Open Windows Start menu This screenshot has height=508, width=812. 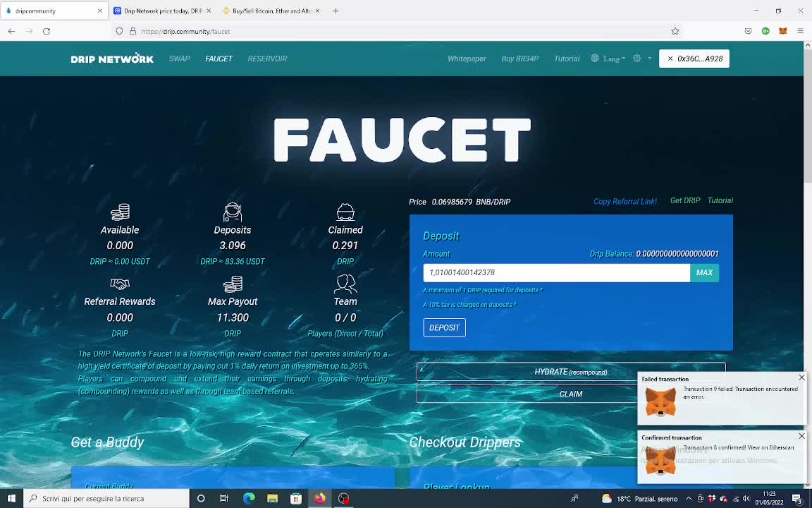tap(11, 498)
